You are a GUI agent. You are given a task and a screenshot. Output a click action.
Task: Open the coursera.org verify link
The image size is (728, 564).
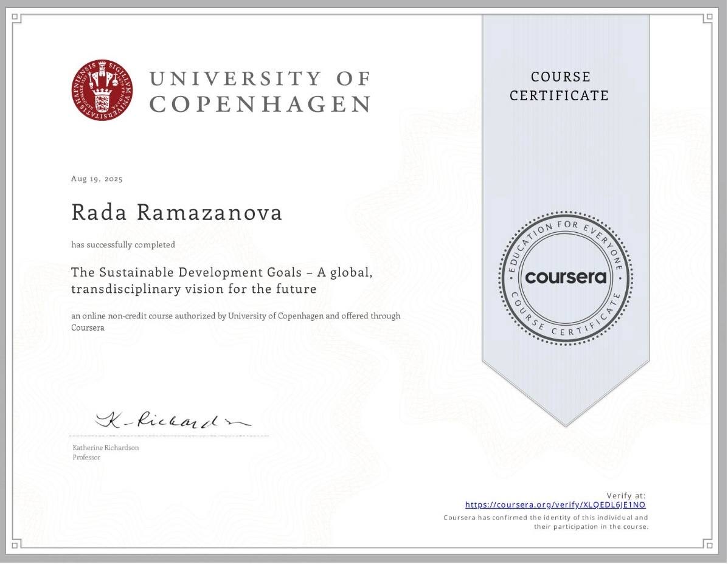555,504
